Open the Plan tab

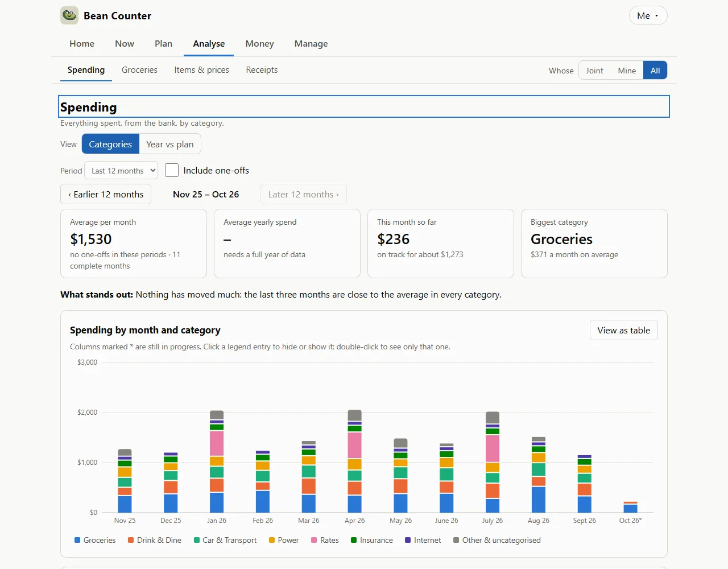[x=163, y=44]
